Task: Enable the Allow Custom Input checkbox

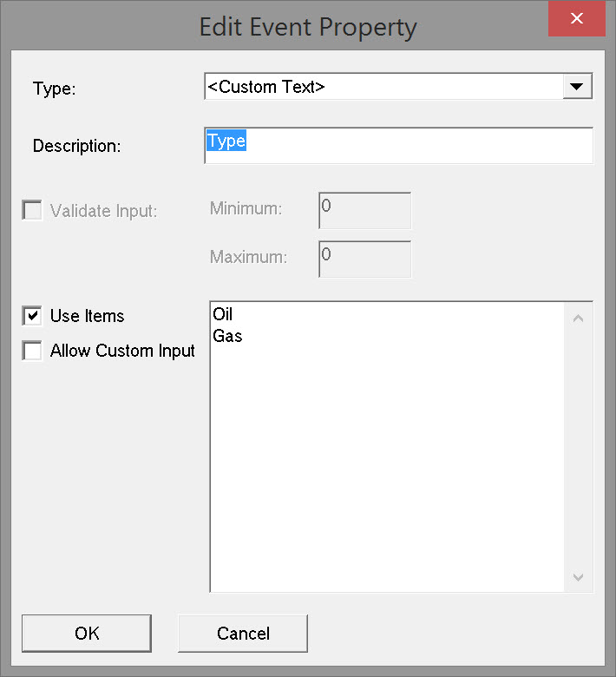Action: (32, 351)
